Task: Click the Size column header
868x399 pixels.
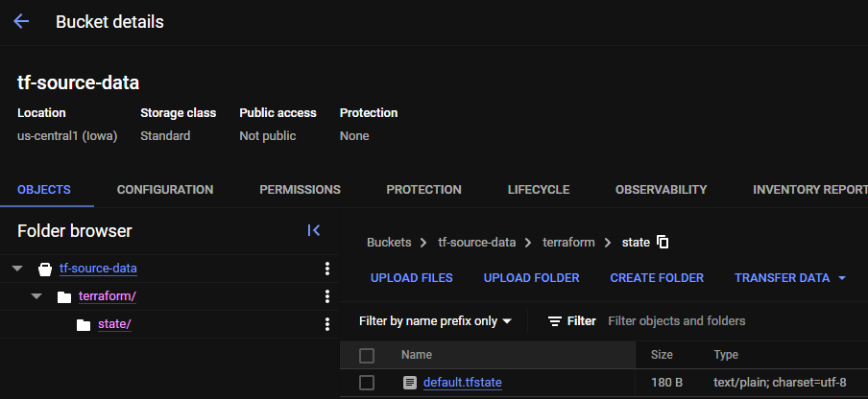Action: 662,355
